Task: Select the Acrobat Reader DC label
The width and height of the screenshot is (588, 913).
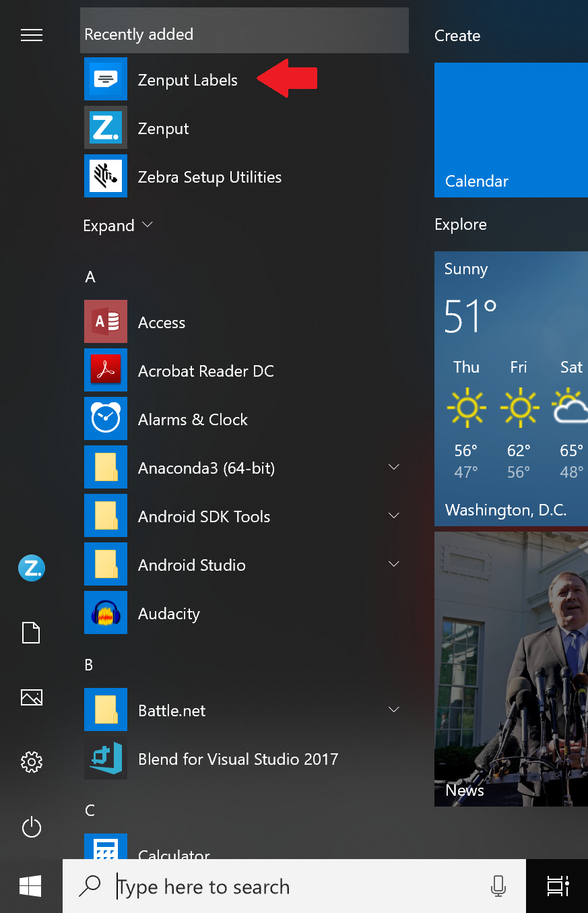Action: coord(206,371)
